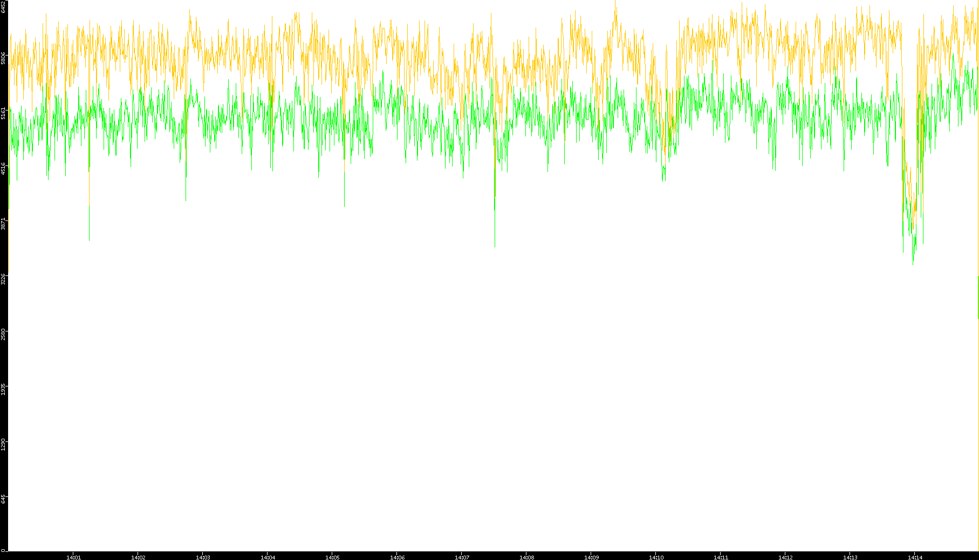Select the 1935 value axis label
The width and height of the screenshot is (979, 560).
[x=3, y=390]
